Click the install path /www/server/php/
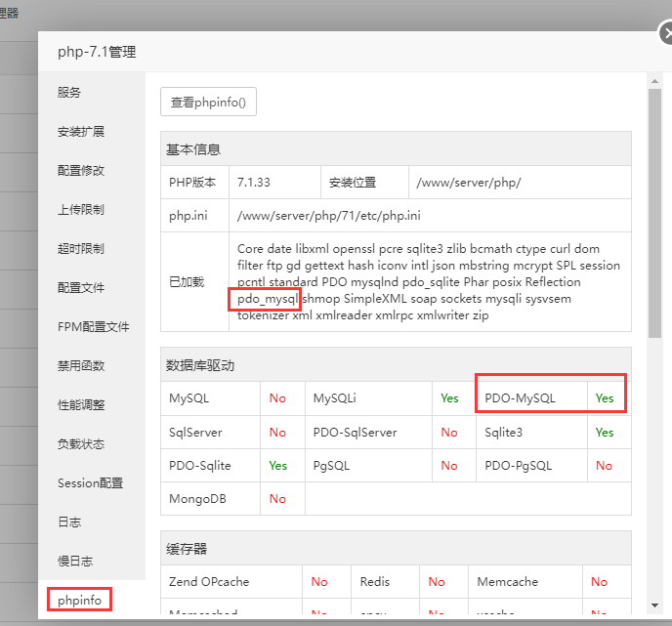This screenshot has height=626, width=672. pyautogui.click(x=469, y=182)
